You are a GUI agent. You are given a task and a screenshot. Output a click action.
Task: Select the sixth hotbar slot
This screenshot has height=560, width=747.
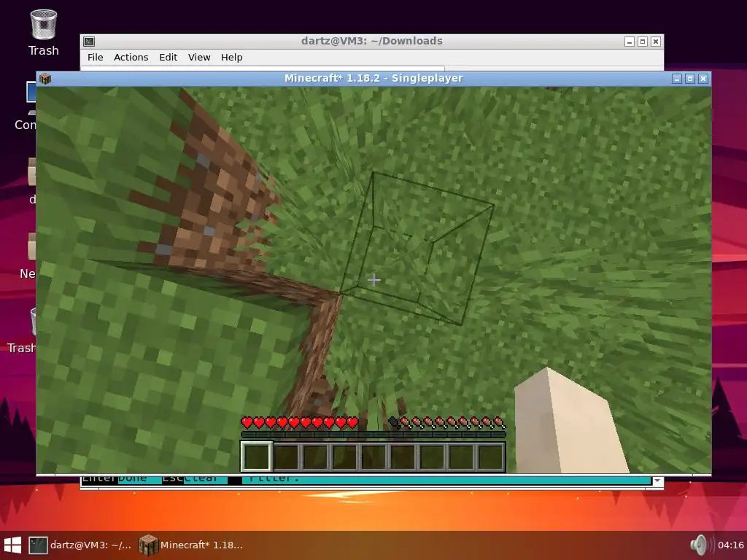(x=403, y=456)
